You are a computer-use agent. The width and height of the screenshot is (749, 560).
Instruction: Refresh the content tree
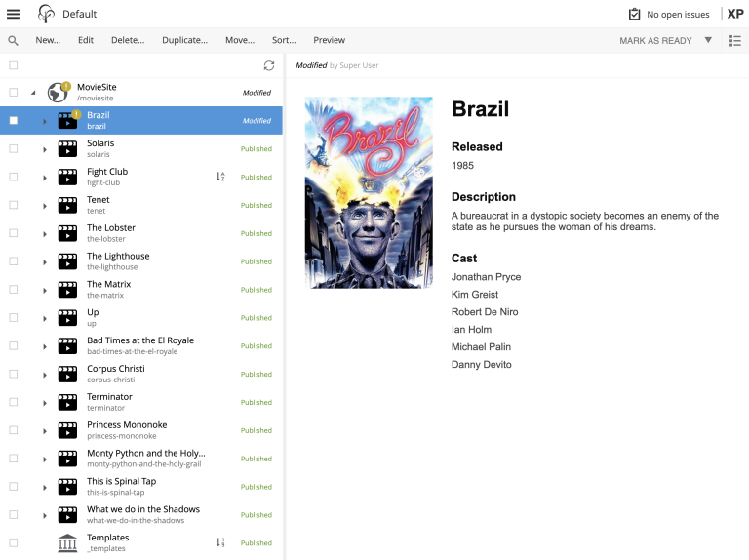[x=269, y=65]
